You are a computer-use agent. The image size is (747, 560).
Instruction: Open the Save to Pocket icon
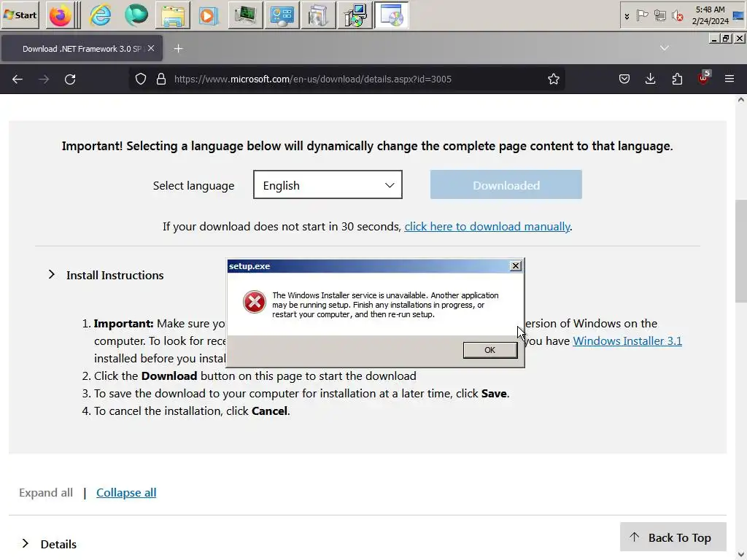point(624,79)
